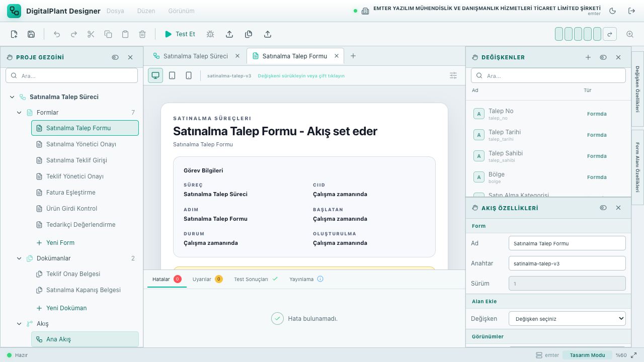This screenshot has height=362, width=644.
Task: Open the Fatura Eşleştirme form
Action: 85,193
